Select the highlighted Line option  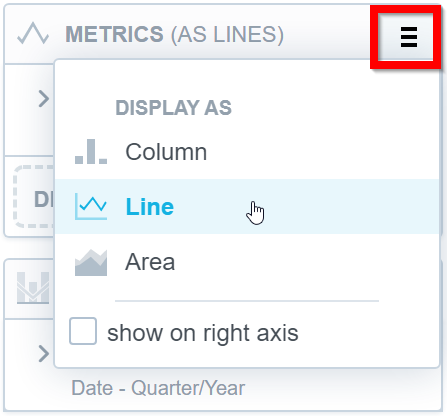tap(247, 207)
